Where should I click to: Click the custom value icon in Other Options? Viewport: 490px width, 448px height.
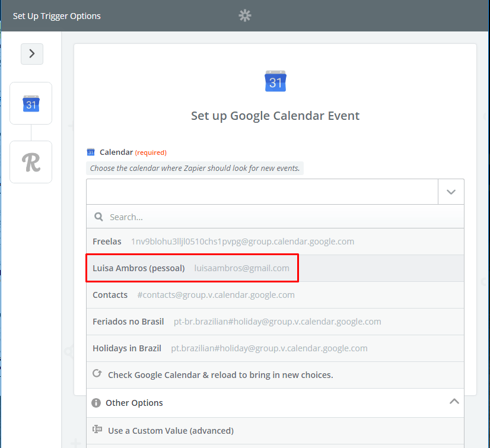coord(98,430)
